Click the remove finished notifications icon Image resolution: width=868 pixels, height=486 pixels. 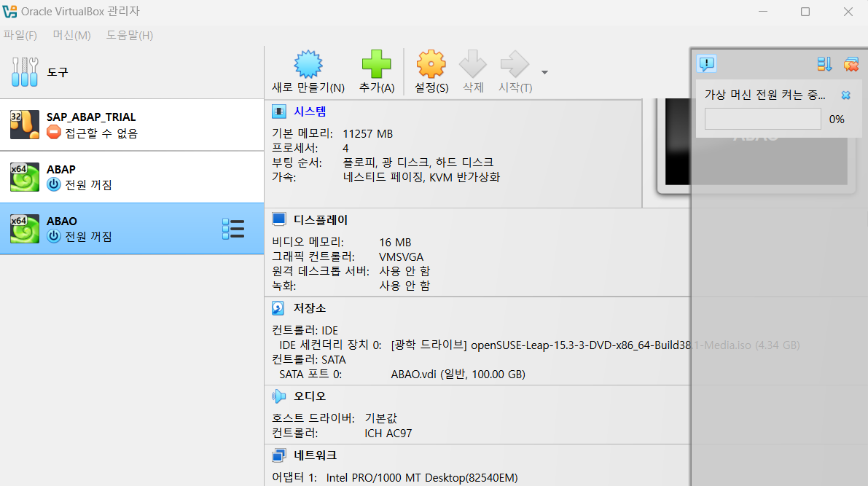click(851, 64)
